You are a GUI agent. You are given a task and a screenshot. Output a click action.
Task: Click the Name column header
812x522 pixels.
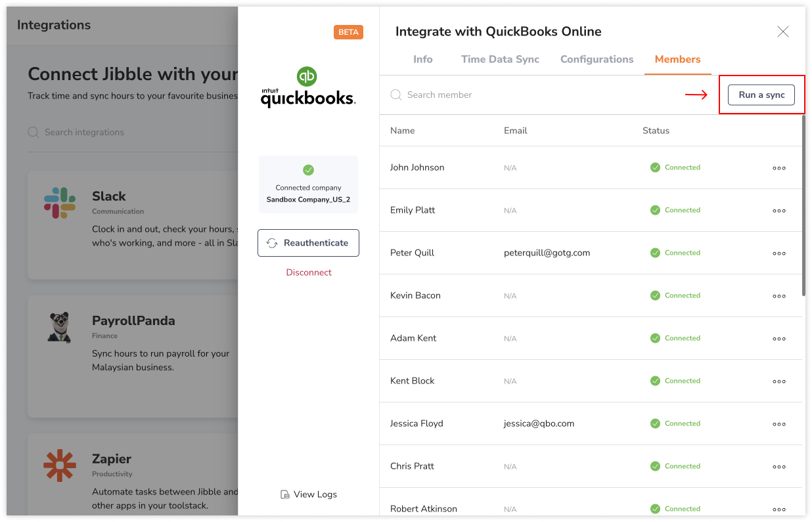click(403, 131)
